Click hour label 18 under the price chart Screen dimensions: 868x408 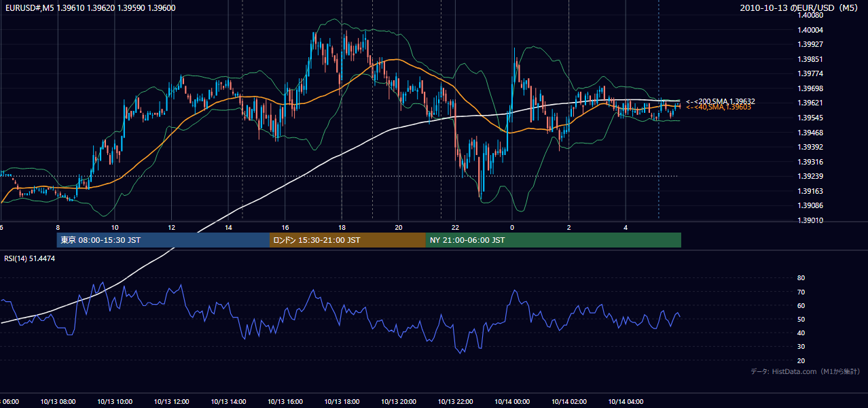coord(342,227)
